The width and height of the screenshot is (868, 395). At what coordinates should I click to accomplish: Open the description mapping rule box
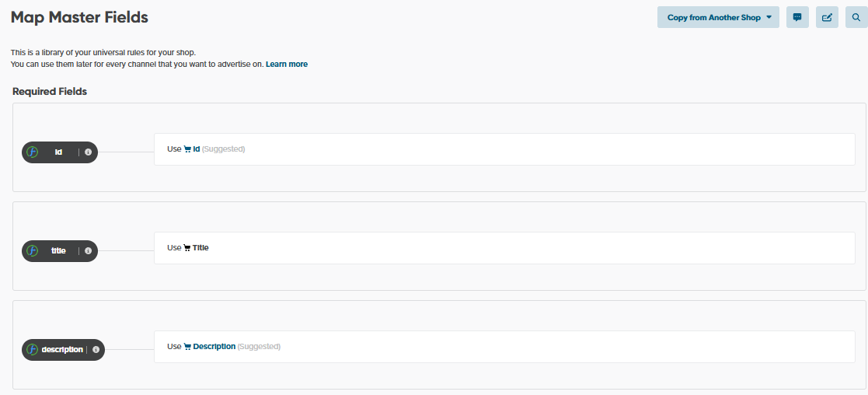point(504,347)
